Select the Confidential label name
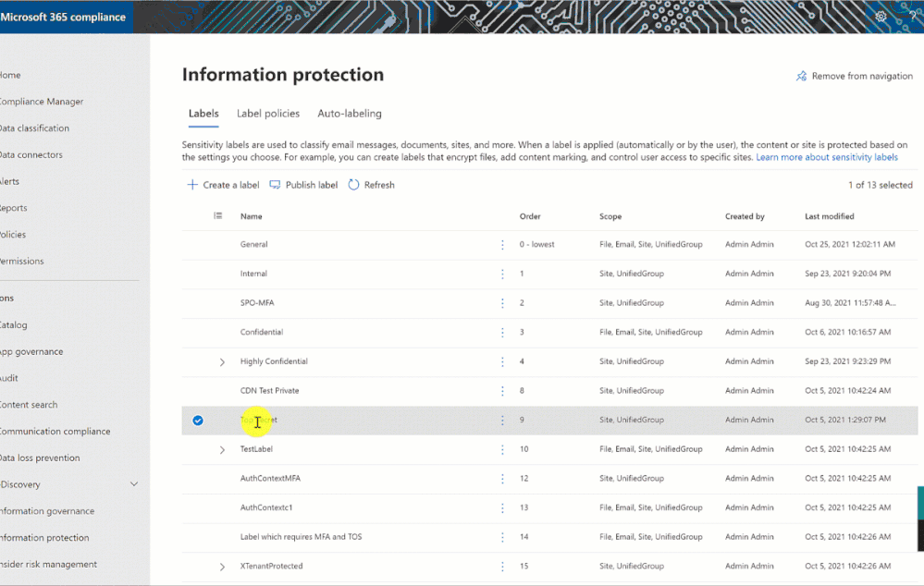Viewport: 924px width, 586px height. click(x=262, y=332)
